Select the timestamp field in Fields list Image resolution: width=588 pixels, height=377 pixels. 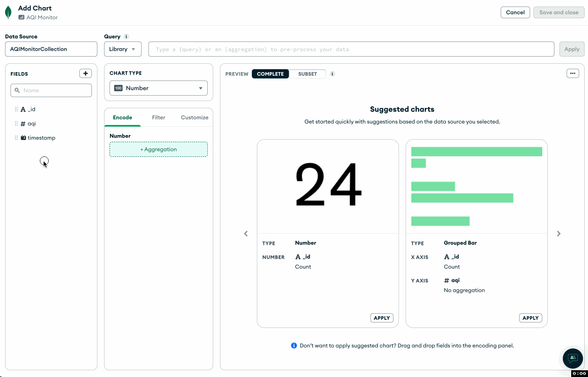coord(41,138)
